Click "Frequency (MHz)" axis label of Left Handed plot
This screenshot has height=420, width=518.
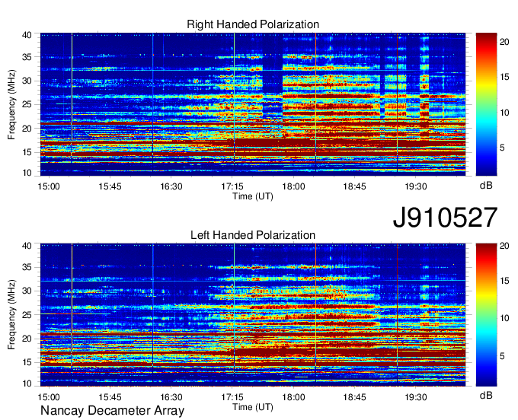point(11,315)
